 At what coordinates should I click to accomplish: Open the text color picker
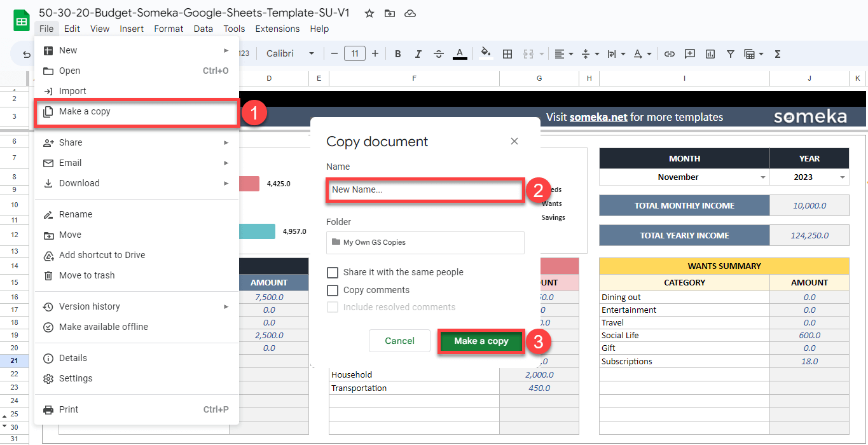(460, 54)
